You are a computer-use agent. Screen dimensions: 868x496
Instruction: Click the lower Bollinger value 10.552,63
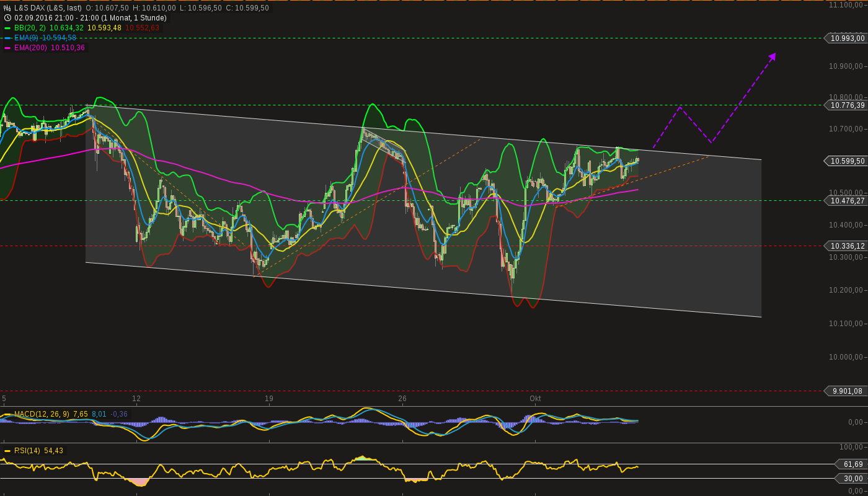[143, 28]
